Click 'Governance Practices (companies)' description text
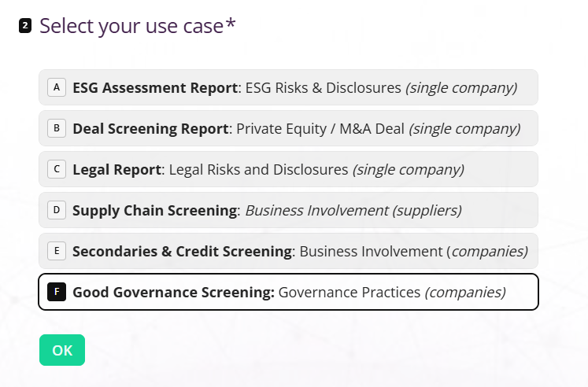This screenshot has width=588, height=387. click(392, 293)
